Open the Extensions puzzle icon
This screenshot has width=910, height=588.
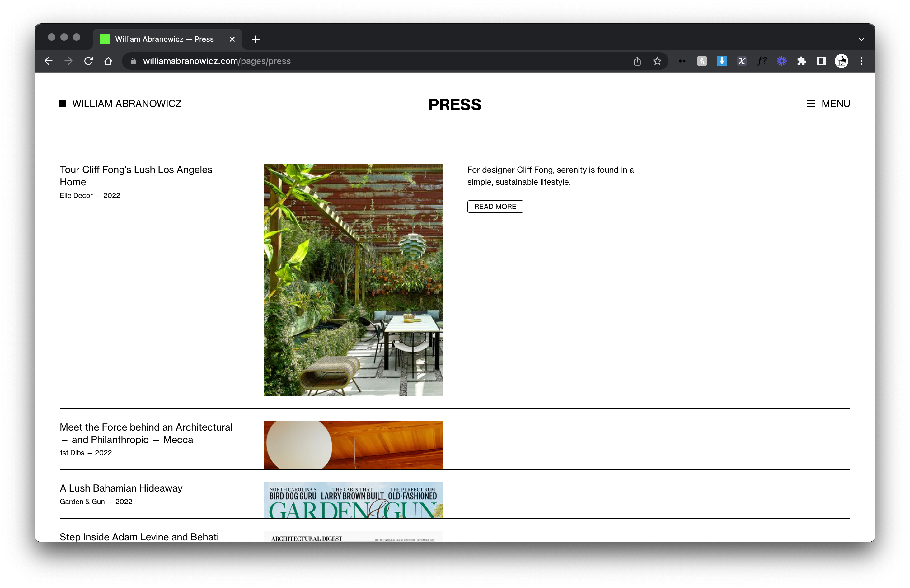click(801, 61)
